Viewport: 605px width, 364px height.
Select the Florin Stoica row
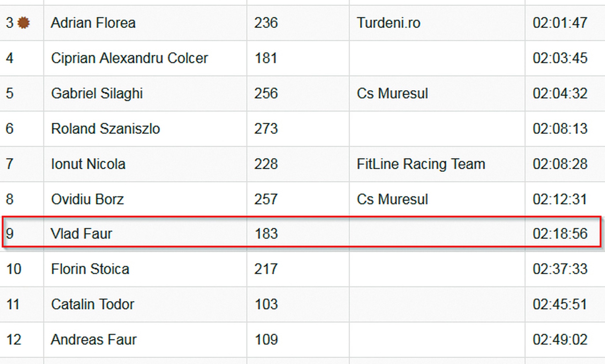click(x=302, y=269)
